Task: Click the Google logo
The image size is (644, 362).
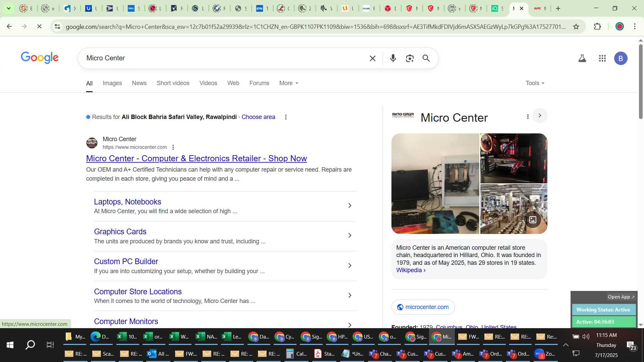Action: tap(40, 58)
